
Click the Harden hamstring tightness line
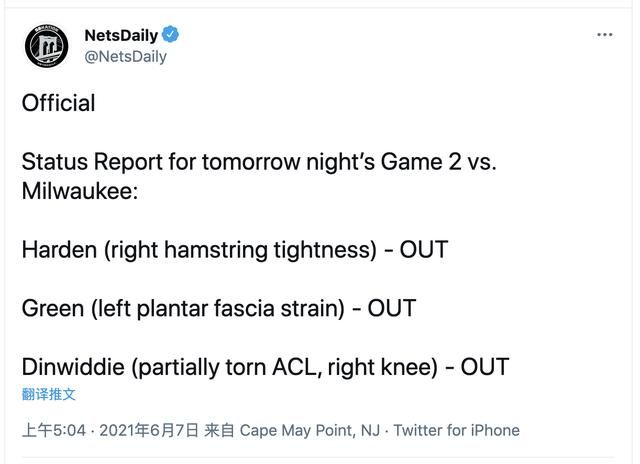click(x=235, y=250)
